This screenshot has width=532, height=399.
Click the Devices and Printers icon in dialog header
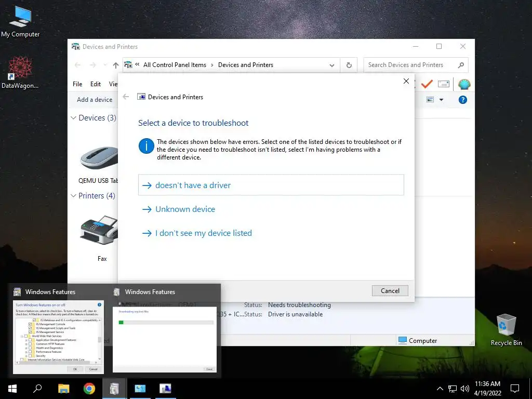click(x=141, y=97)
